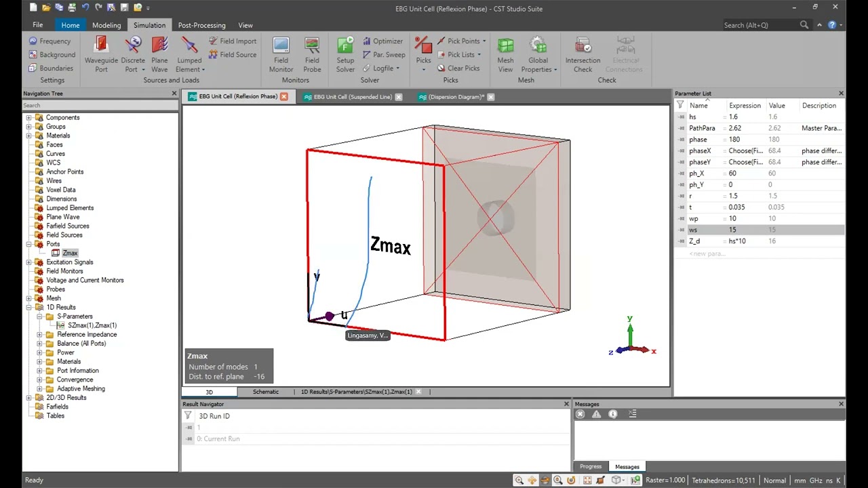868x488 pixels.
Task: Click the Expression column header
Action: click(x=745, y=105)
